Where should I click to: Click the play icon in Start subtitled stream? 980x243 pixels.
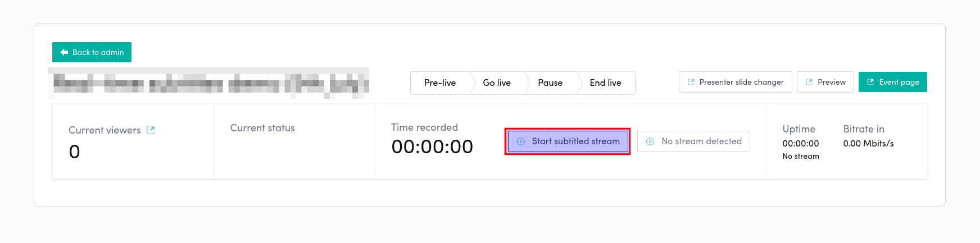521,141
